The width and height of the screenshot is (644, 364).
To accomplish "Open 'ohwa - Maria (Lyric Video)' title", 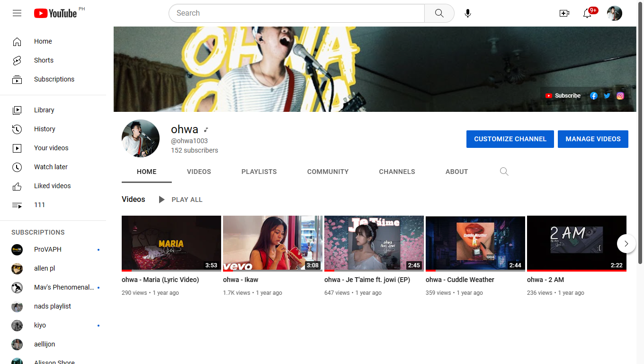I will (160, 280).
